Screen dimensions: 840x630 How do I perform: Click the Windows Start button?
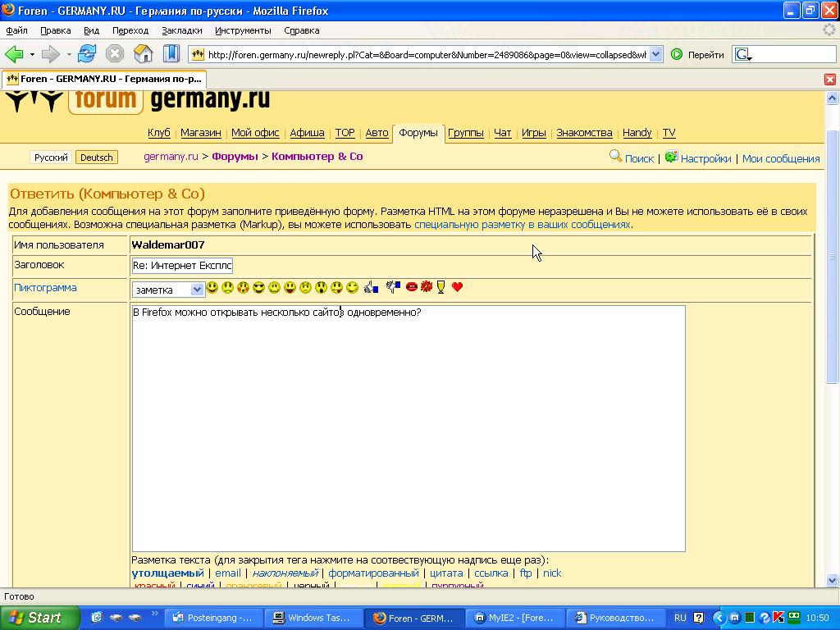pos(39,618)
